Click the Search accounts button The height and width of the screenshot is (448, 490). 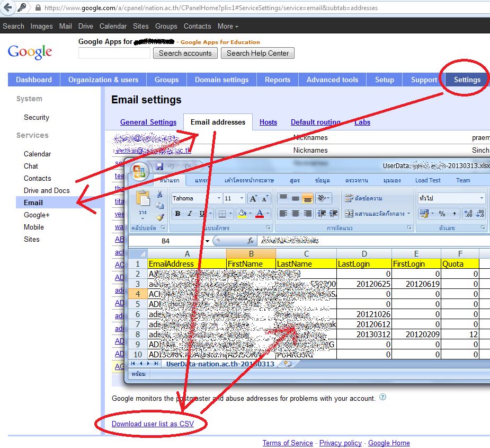point(185,53)
